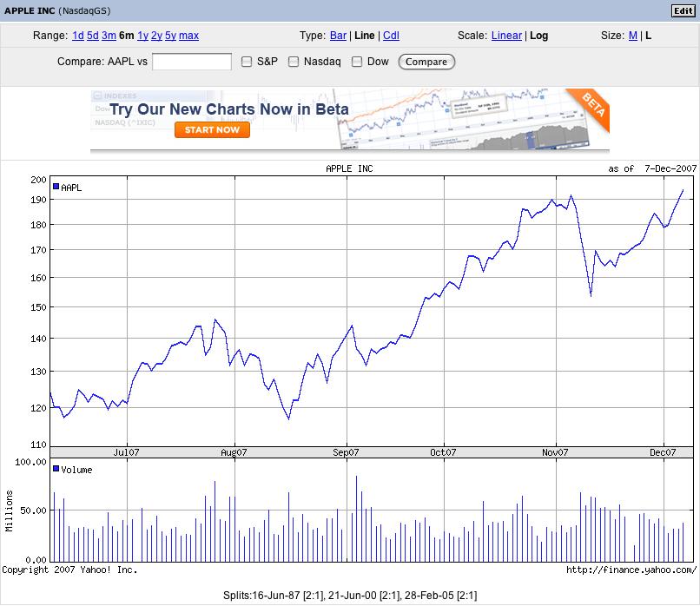Viewport: 700px width, 606px height.
Task: Click the finance.yahoo.com URL text
Action: click(631, 570)
